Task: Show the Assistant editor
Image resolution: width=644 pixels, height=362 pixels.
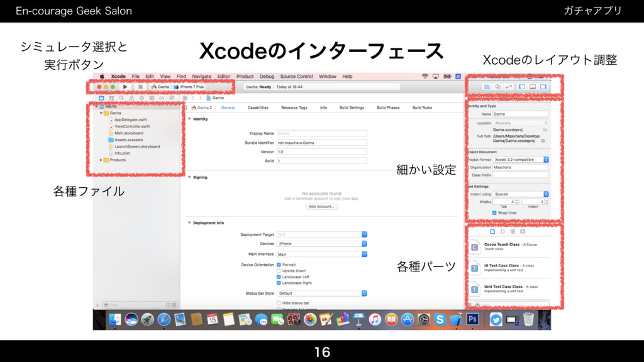Action: coord(498,87)
